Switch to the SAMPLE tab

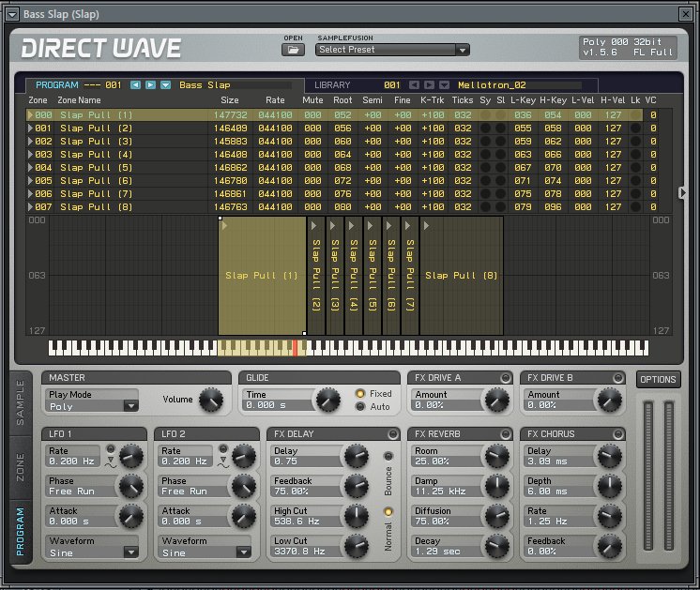tap(21, 403)
